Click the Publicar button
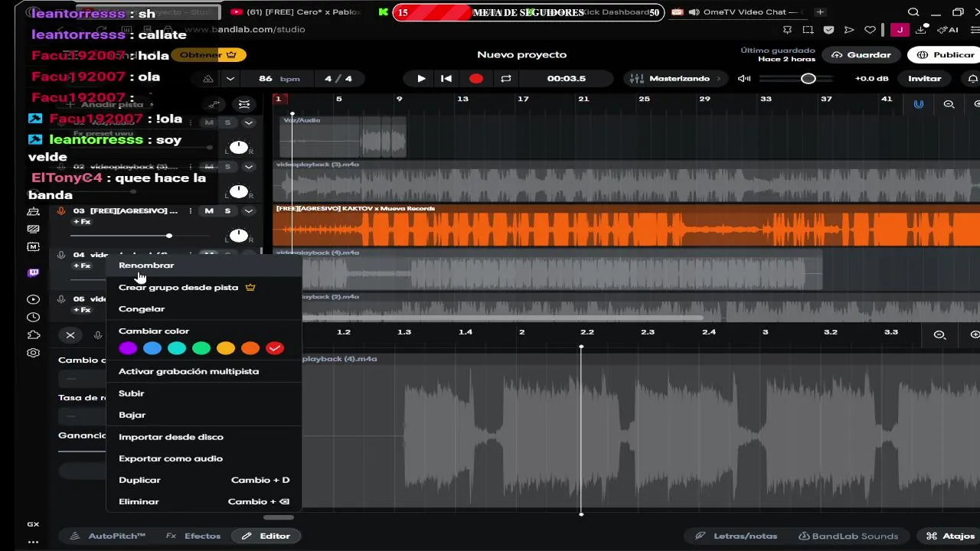Screen dimensions: 980x551 pos(946,55)
